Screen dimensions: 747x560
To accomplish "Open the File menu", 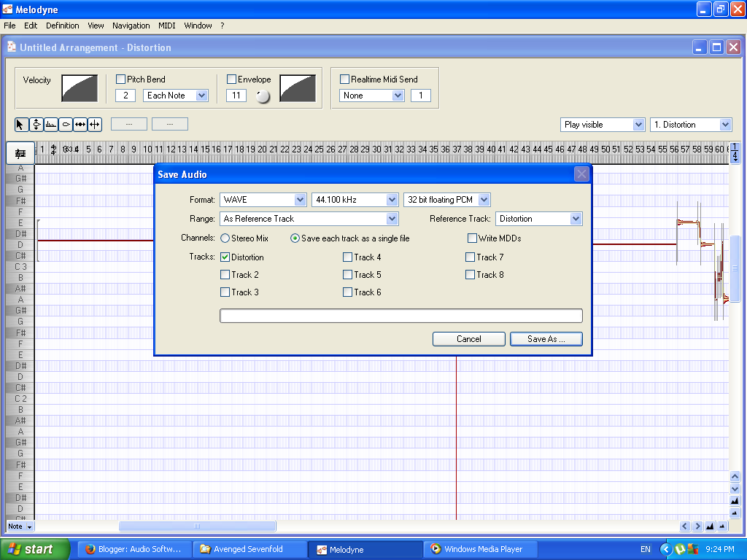I will 9,26.
